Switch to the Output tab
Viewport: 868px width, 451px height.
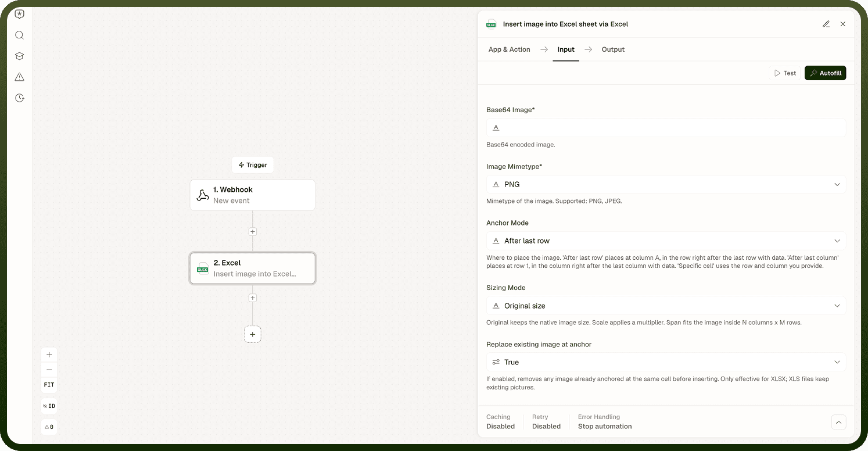613,49
